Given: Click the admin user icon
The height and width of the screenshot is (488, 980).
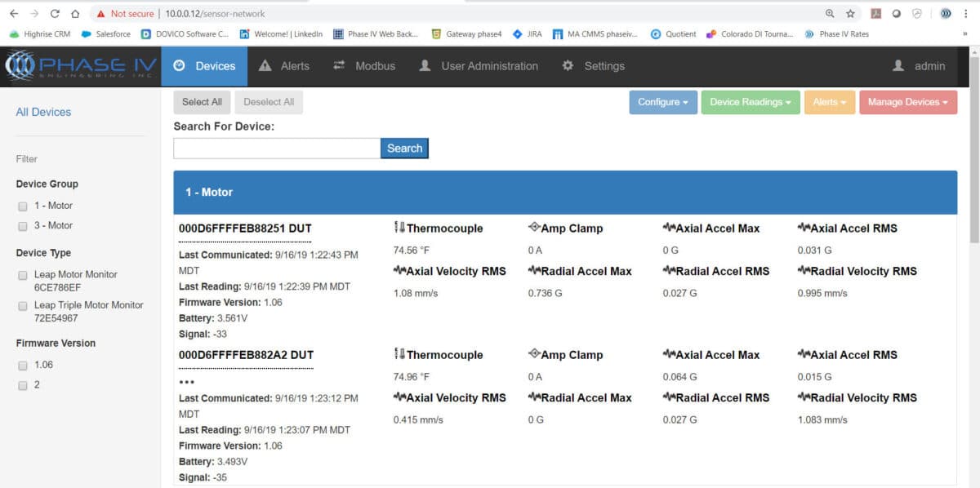Looking at the screenshot, I should (x=898, y=66).
